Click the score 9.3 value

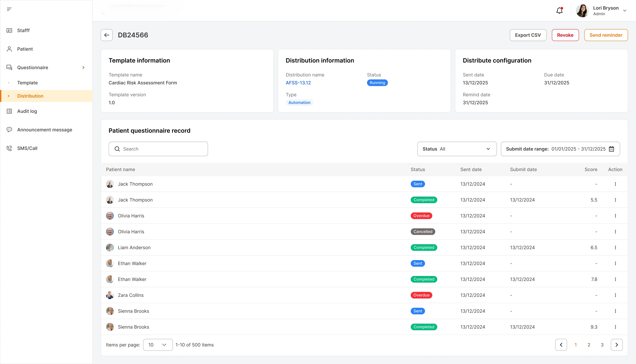pyautogui.click(x=594, y=327)
